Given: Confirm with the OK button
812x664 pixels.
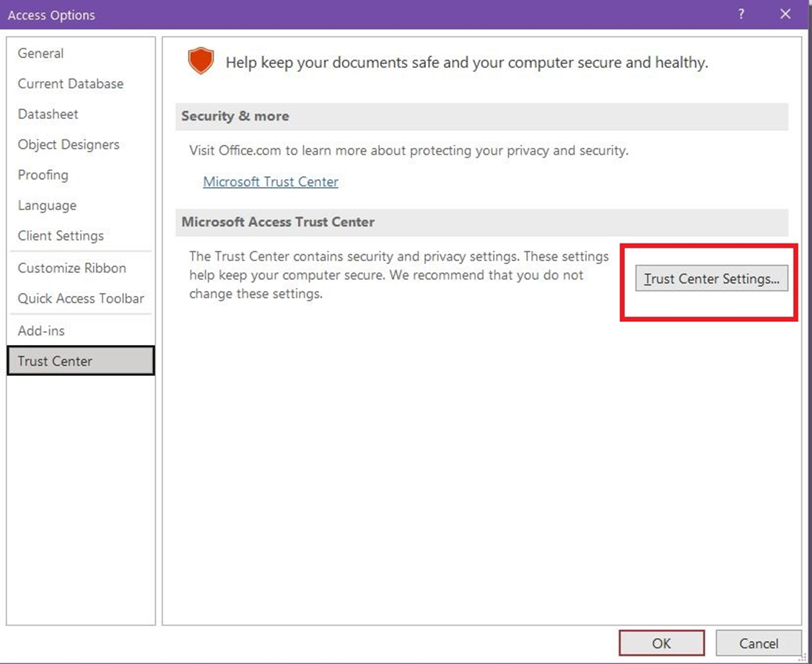Looking at the screenshot, I should coord(661,643).
